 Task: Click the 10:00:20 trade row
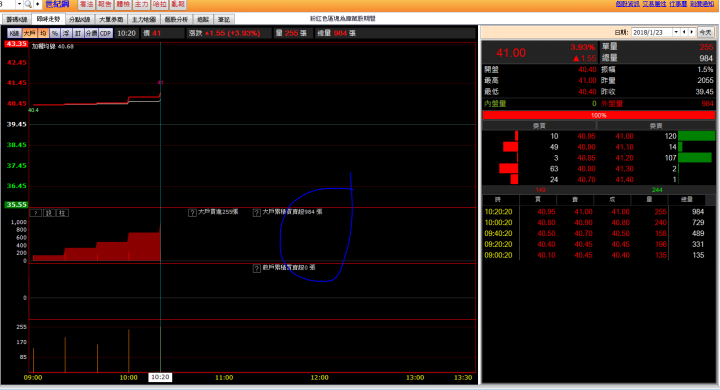click(598, 222)
